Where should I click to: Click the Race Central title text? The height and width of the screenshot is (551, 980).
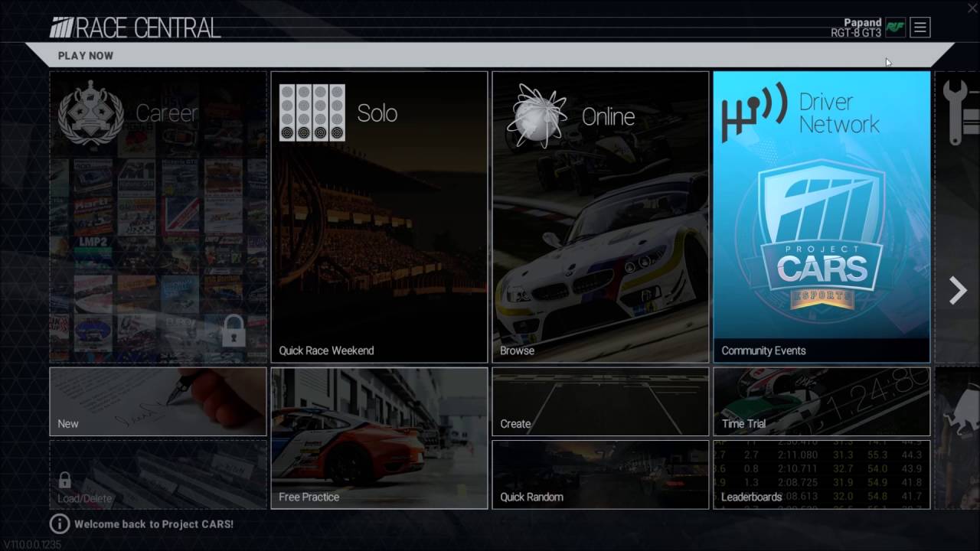148,28
